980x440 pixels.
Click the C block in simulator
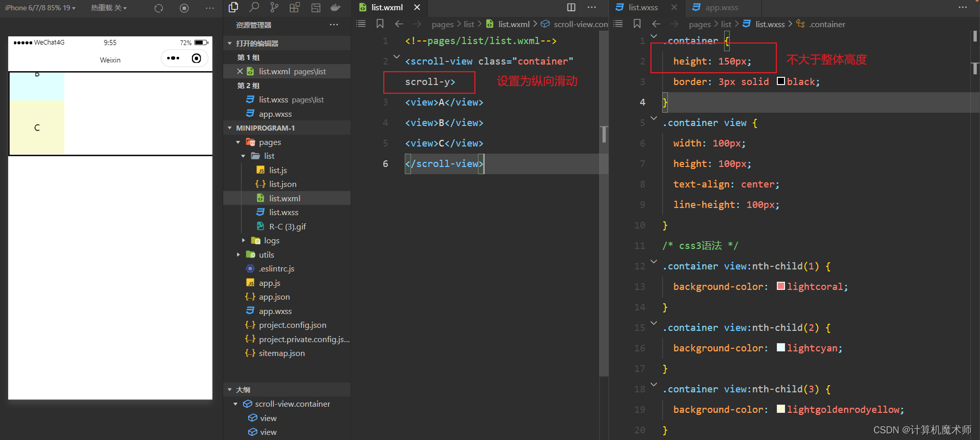37,128
